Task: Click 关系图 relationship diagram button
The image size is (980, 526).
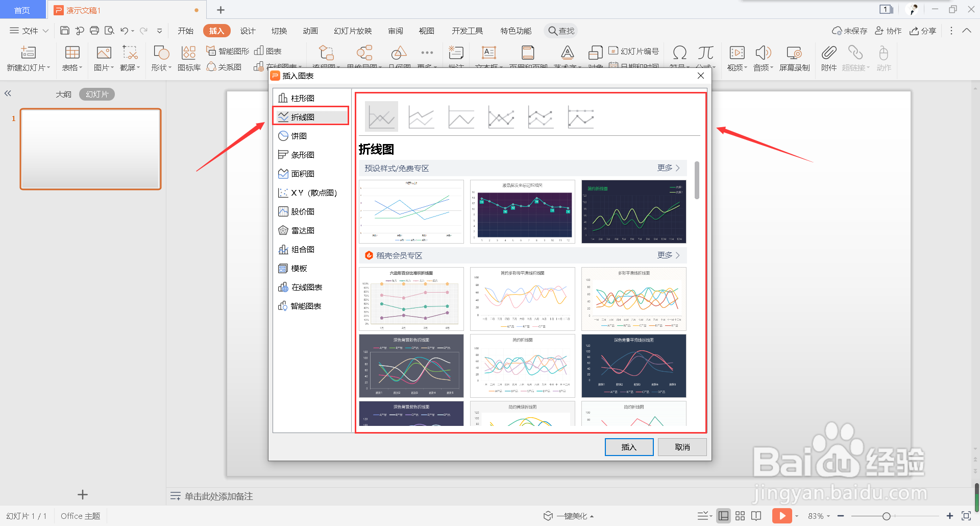Action: click(224, 67)
